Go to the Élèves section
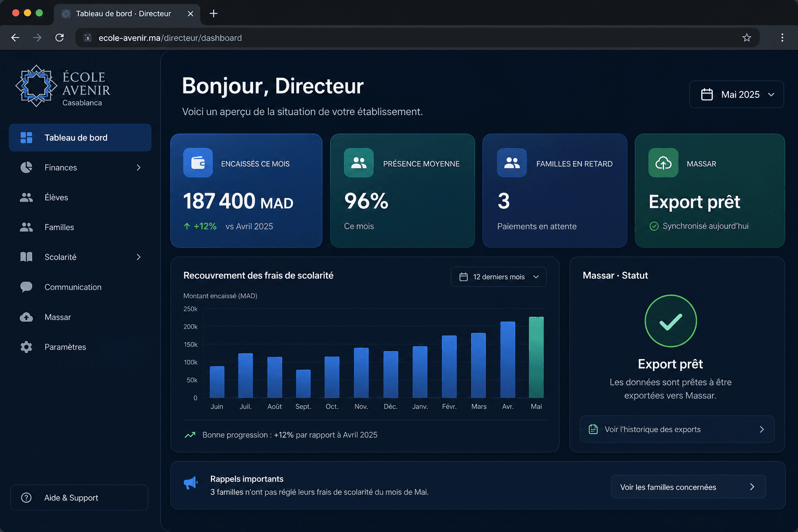 point(80,197)
